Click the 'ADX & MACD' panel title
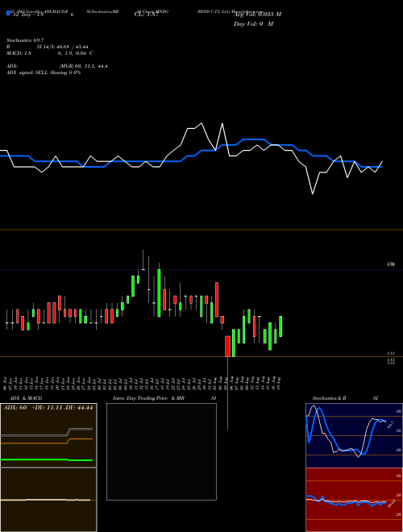Viewport: 403px width, 532px height. (x=26, y=398)
